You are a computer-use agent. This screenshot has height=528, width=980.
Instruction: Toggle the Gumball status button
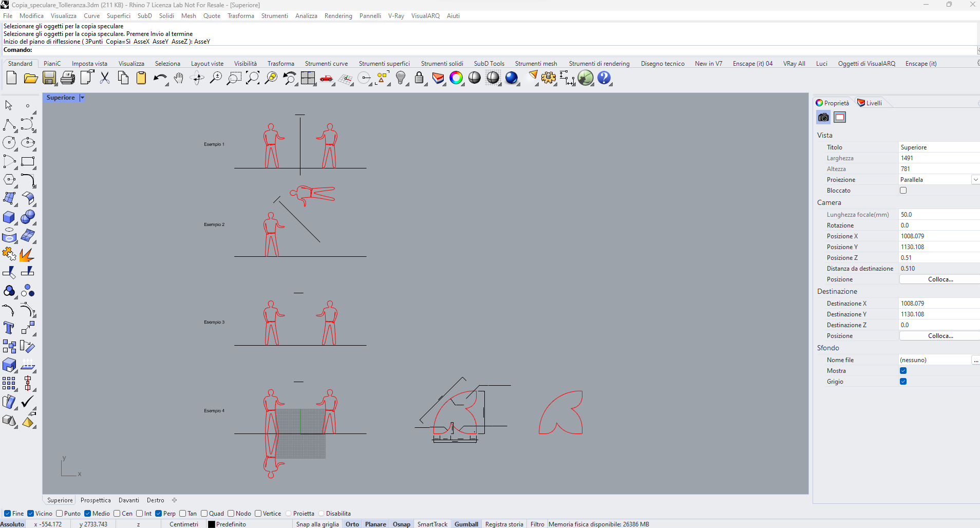(x=466, y=524)
